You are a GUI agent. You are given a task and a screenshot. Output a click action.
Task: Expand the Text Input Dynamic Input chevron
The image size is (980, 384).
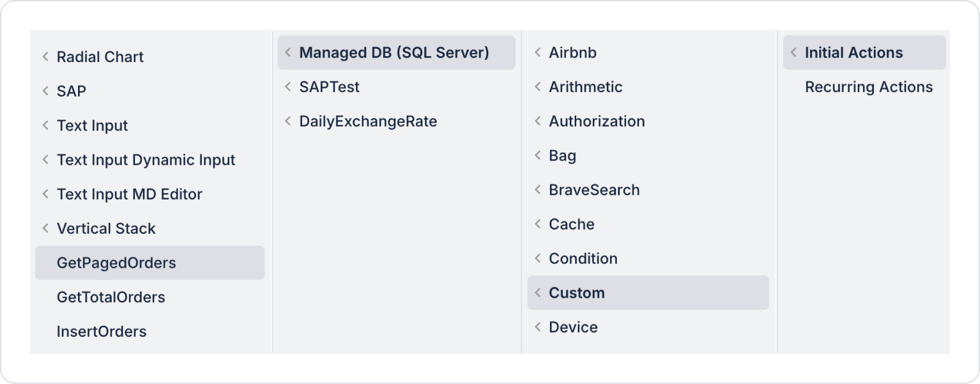click(45, 160)
